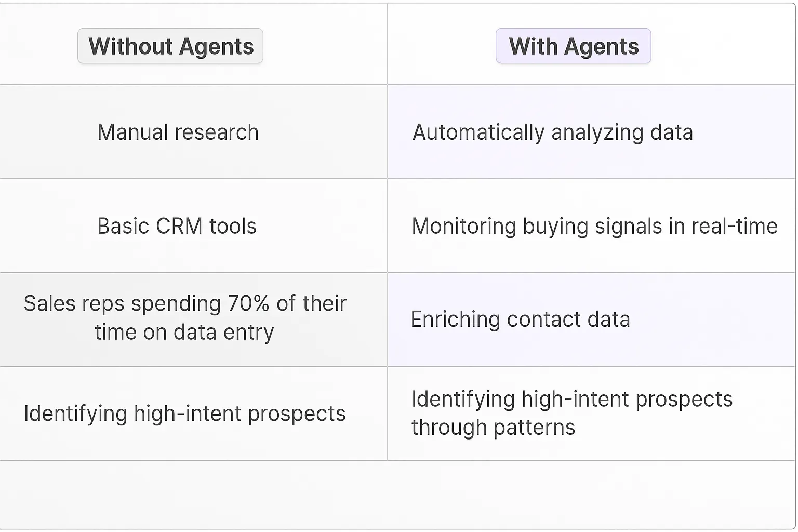Select the "through patterns" cell under With Agents

click(x=571, y=413)
